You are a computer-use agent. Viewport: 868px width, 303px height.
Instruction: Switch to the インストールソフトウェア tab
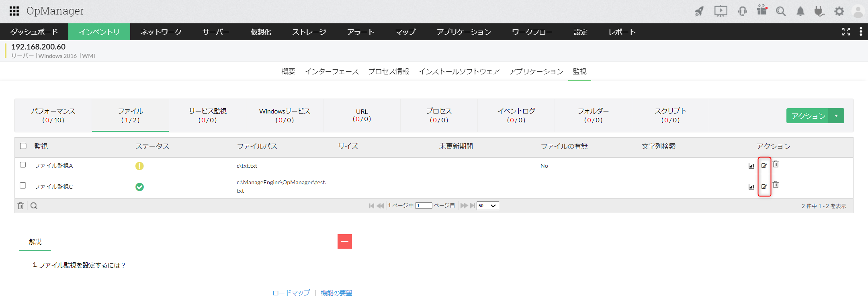(459, 72)
